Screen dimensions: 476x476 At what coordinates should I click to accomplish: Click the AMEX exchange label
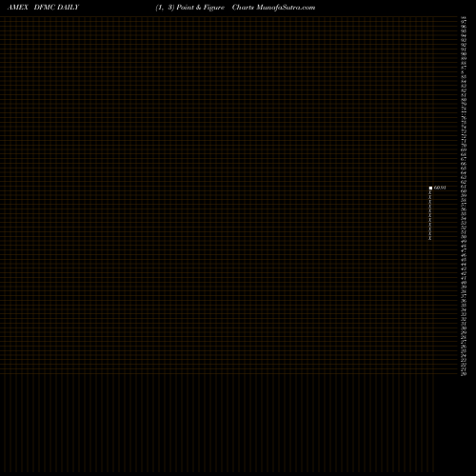coord(18,7)
